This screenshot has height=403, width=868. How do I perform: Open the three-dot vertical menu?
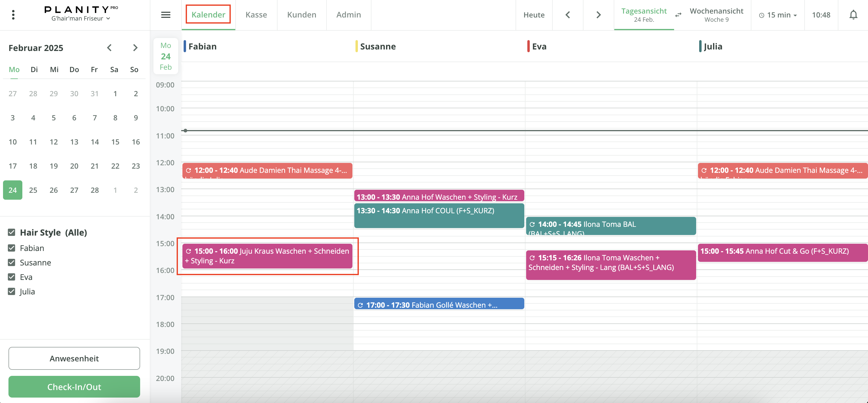[13, 15]
